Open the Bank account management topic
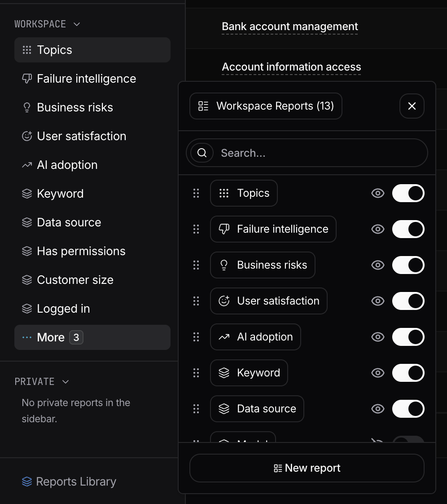The image size is (447, 504). coord(289,27)
